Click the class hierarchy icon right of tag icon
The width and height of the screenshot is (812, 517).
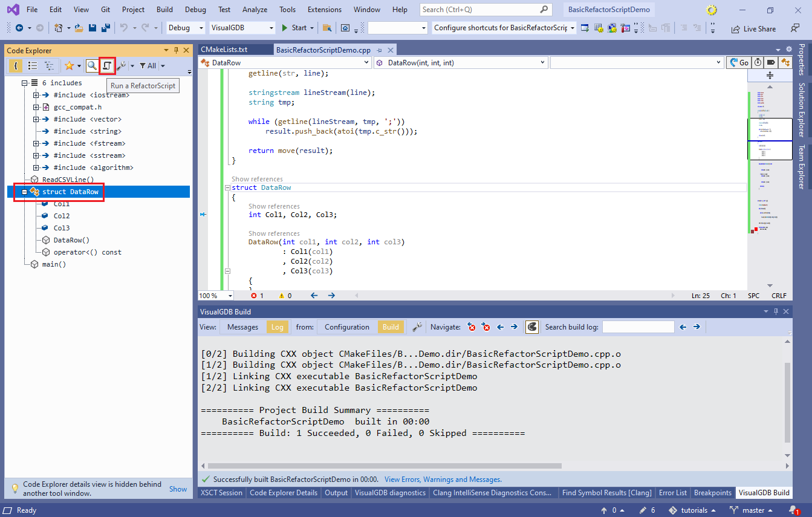pos(785,62)
